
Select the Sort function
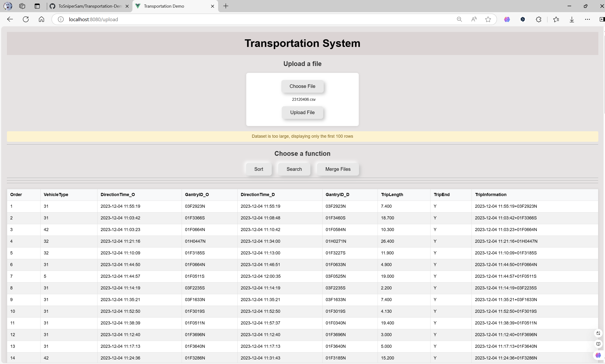[258, 169]
